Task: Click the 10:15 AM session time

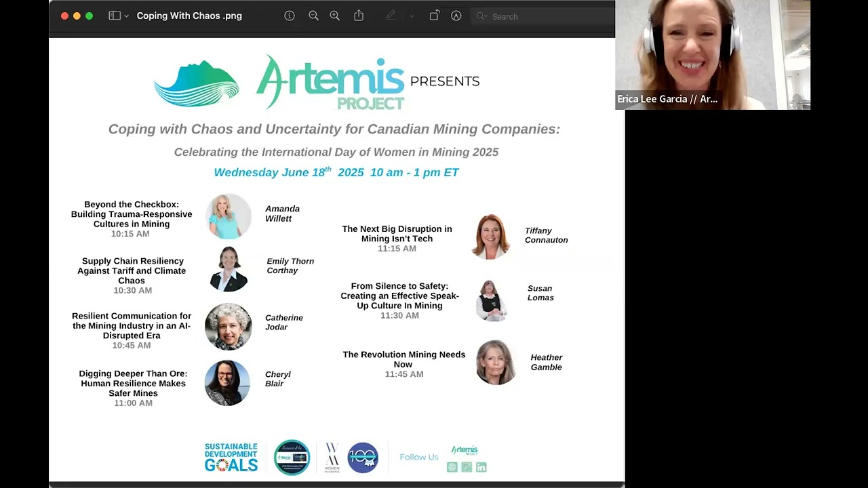Action: coord(130,234)
